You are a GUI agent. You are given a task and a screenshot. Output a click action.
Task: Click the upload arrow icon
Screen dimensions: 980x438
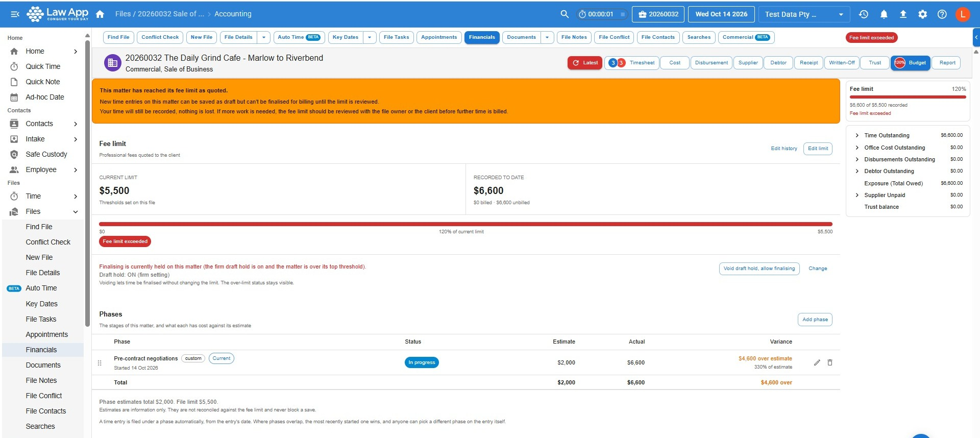903,14
